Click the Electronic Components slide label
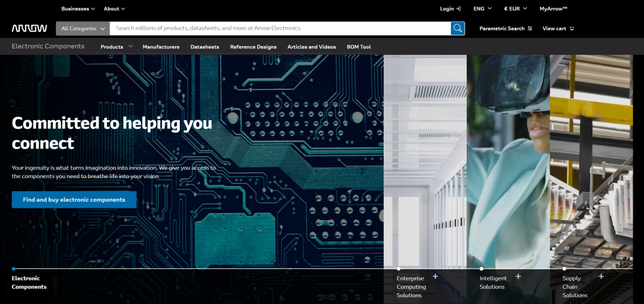This screenshot has width=644, height=304. coord(29,283)
